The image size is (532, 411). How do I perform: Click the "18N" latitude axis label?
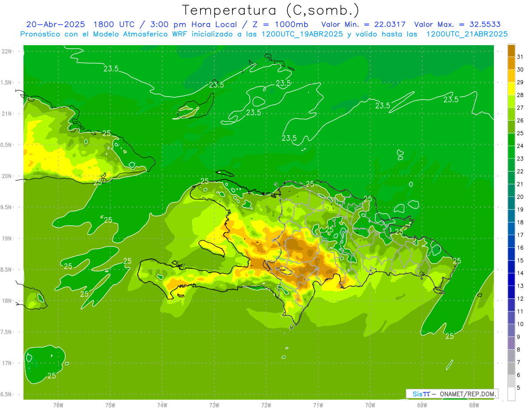[x=7, y=301]
